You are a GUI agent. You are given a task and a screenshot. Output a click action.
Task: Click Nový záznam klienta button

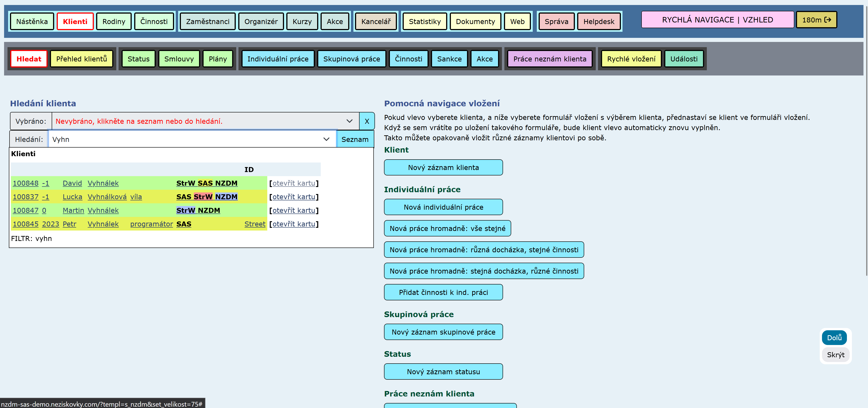pos(443,168)
